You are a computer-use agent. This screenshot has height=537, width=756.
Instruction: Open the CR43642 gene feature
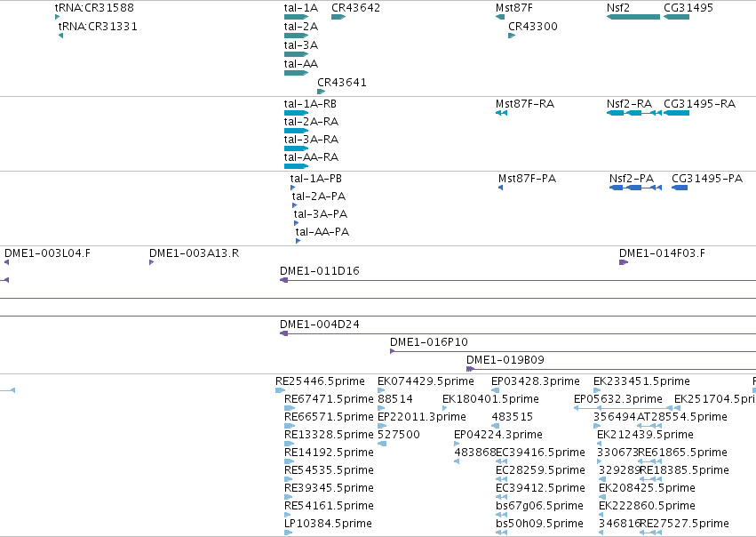338,17
